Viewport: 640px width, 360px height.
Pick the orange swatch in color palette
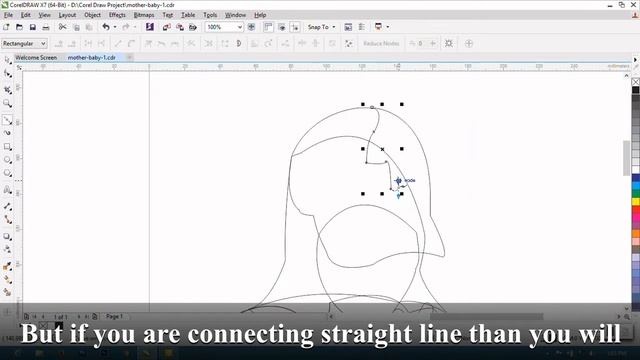pyautogui.click(x=636, y=233)
